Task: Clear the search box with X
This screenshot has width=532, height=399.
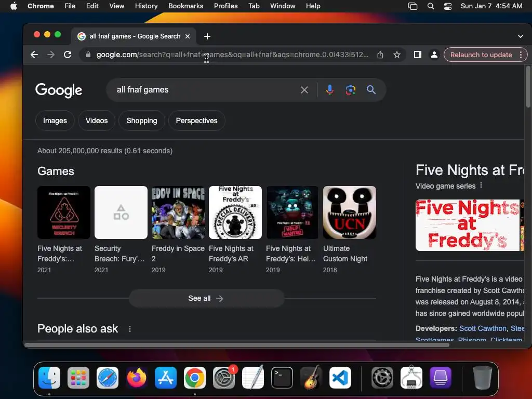Action: (304, 90)
